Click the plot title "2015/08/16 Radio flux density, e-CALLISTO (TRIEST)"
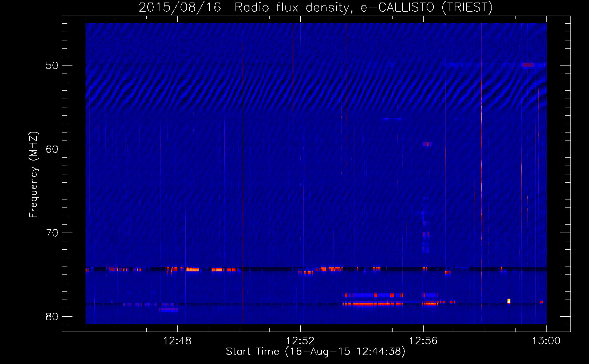This screenshot has height=364, width=589. pos(316,7)
